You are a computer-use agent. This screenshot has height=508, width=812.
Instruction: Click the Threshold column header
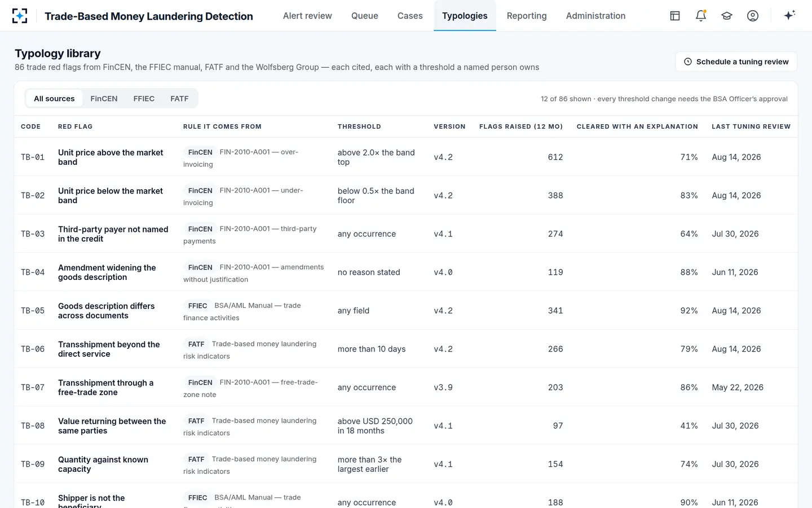pos(359,126)
